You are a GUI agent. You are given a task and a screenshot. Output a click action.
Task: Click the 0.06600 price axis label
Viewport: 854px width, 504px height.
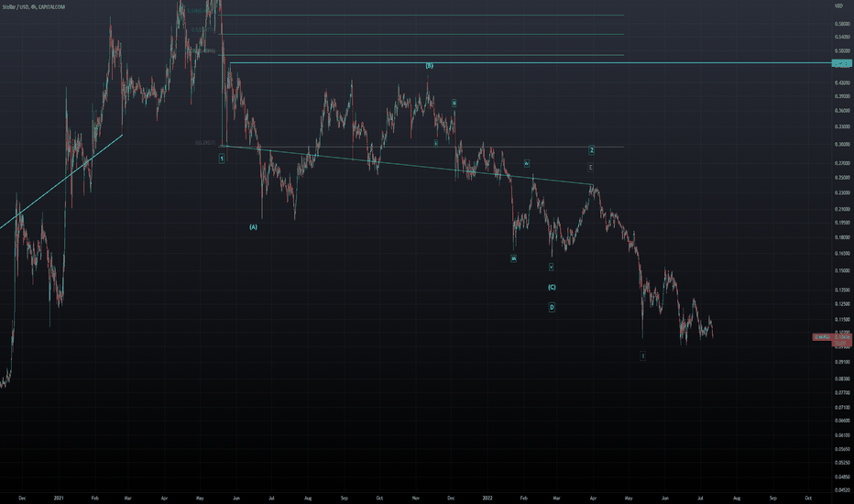tap(843, 421)
